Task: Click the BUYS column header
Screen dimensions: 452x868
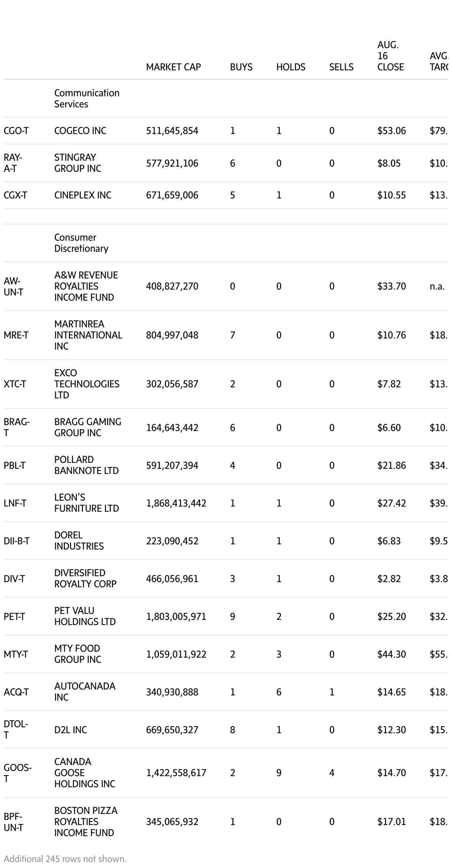Action: pyautogui.click(x=241, y=67)
